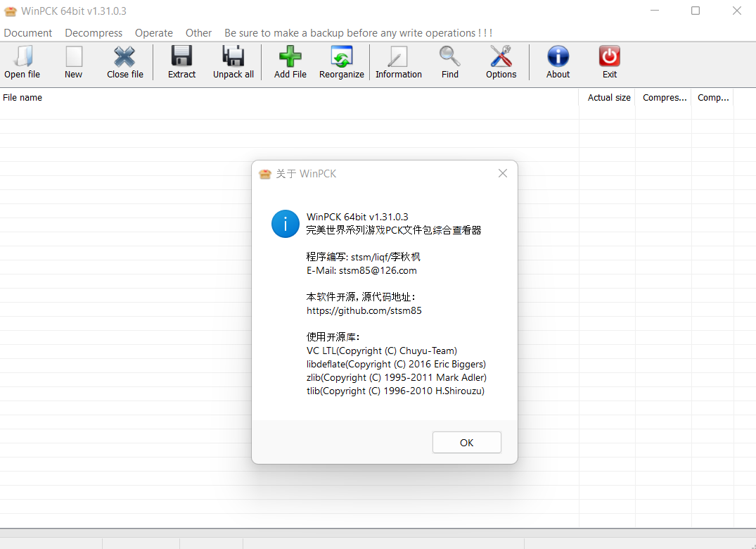This screenshot has width=756, height=549.
Task: Click the E-Mail stsm85@126.com line
Action: [x=361, y=271]
